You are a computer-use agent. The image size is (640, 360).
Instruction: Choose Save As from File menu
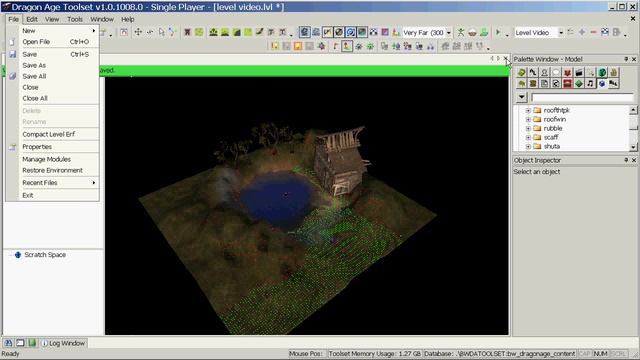53,65
